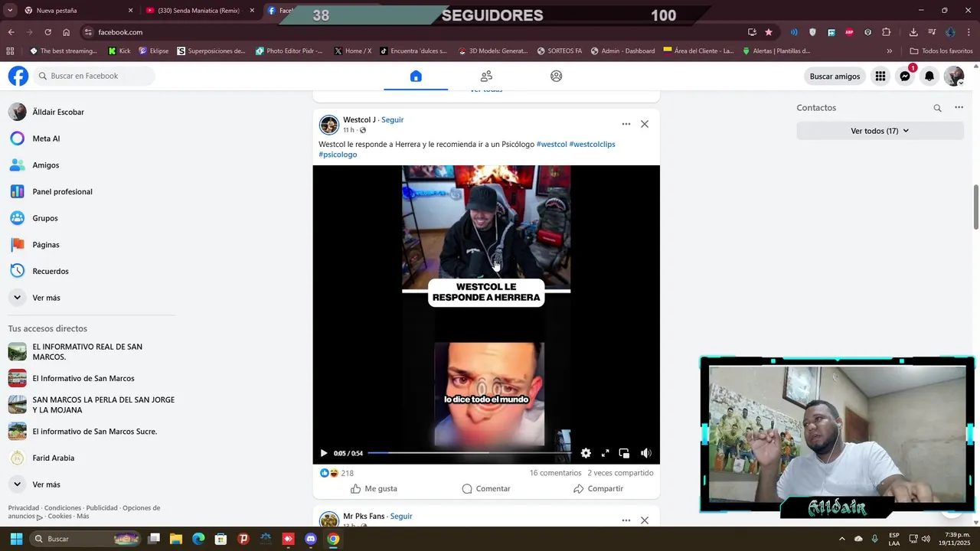Bookmark this page with star icon
This screenshot has width=980, height=551.
769,32
